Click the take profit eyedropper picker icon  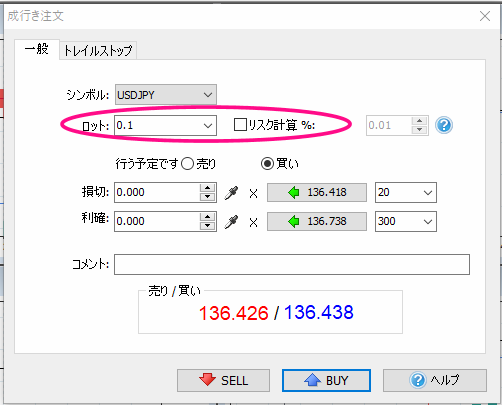pos(231,222)
